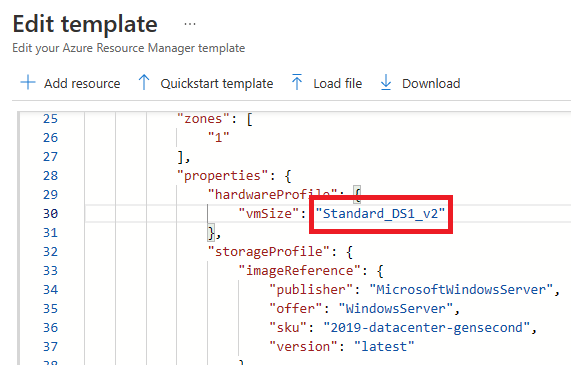The image size is (571, 365).
Task: Click line number 30 in the gutter
Action: 50,213
